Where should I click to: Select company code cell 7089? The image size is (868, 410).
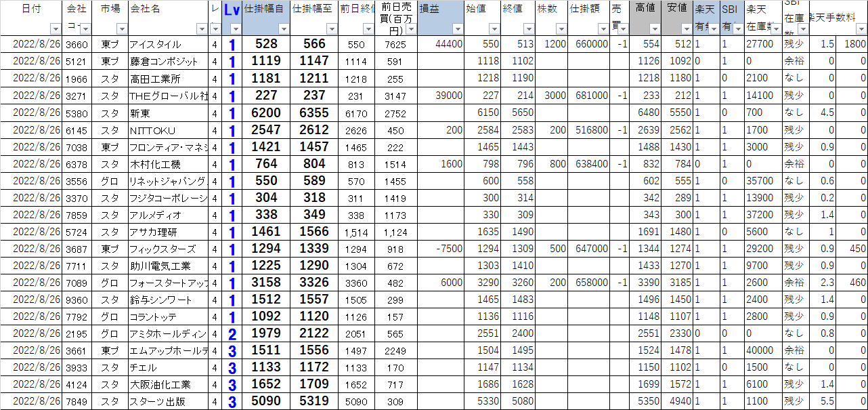click(77, 283)
